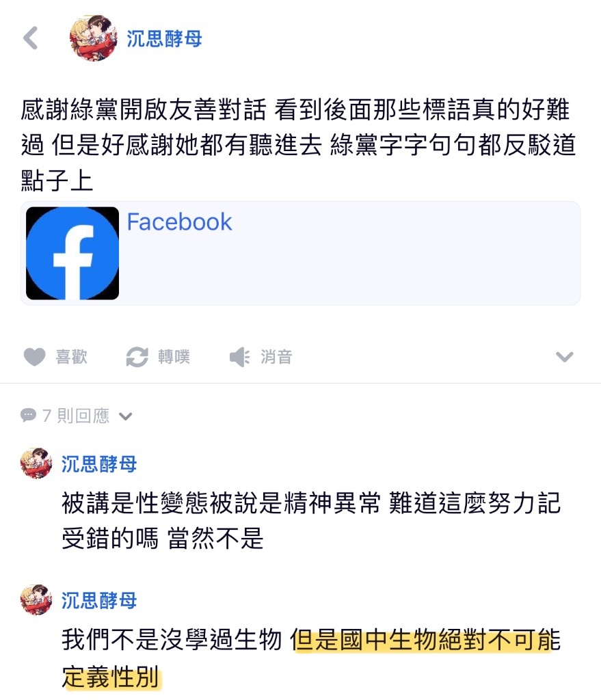
Task: Click the replurk circular arrows icon
Action: (137, 357)
